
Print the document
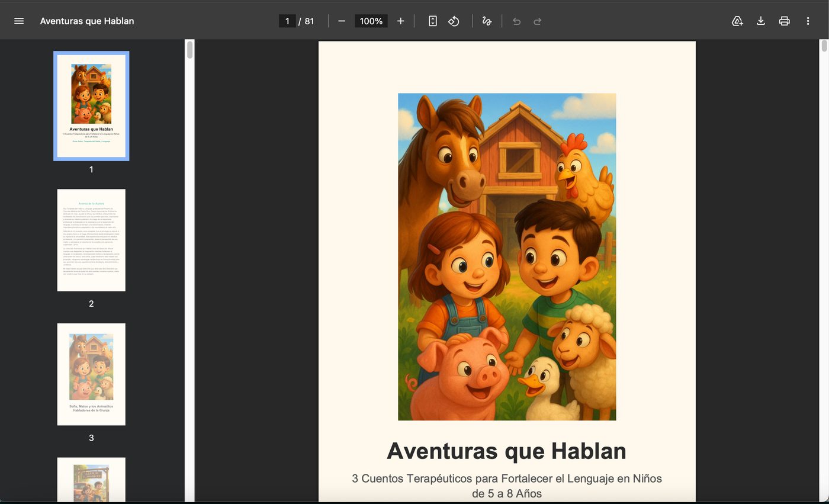[x=784, y=21]
